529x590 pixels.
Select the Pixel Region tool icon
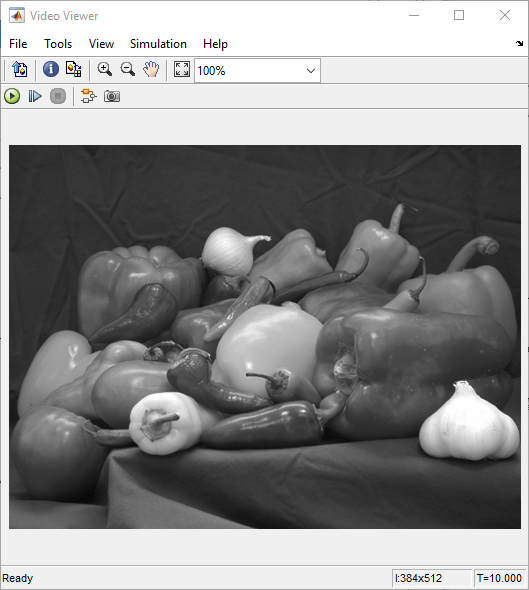click(x=74, y=70)
